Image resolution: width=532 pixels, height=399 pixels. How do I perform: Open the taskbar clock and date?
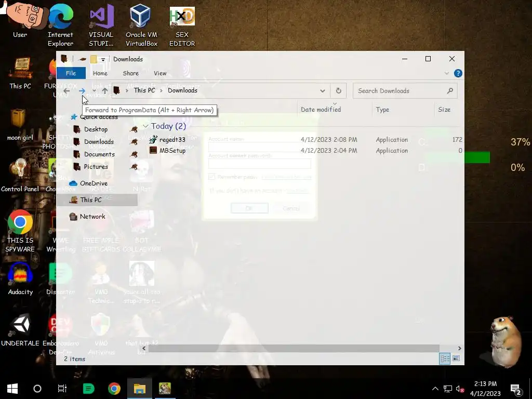tap(485, 389)
